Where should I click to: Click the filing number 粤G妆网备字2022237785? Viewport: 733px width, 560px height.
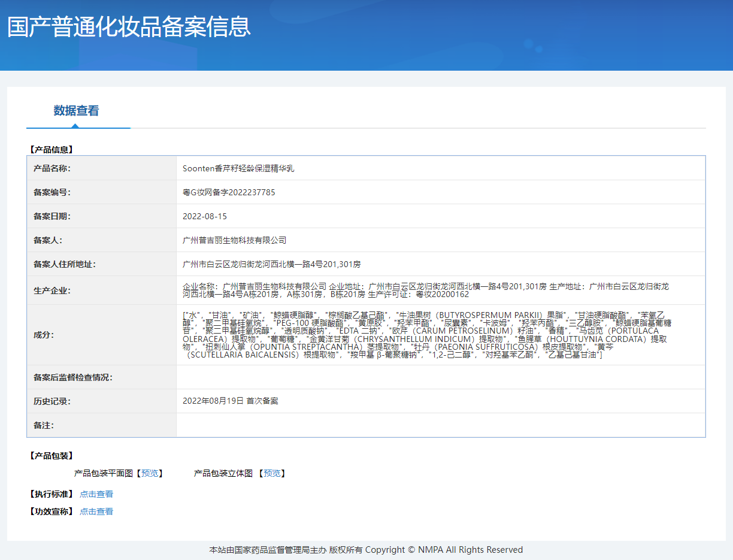point(229,192)
